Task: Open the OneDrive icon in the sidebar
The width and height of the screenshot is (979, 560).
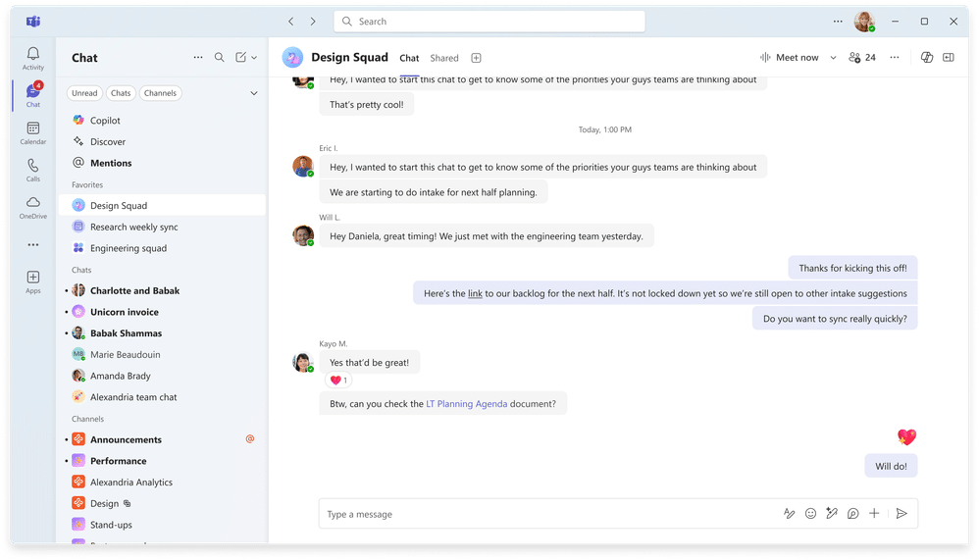Action: [33, 206]
